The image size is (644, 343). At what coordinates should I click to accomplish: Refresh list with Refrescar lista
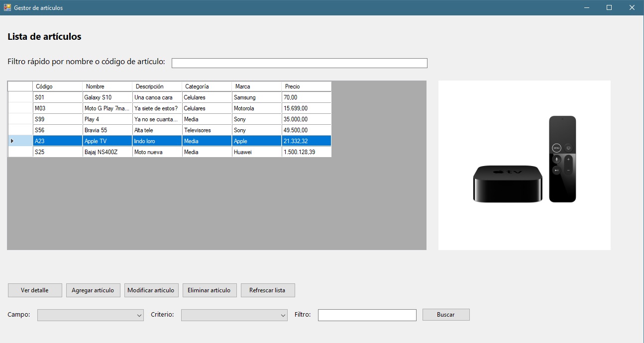pos(268,290)
